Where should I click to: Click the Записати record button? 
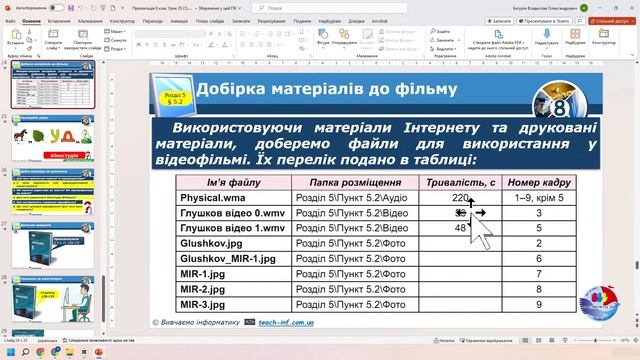click(499, 21)
